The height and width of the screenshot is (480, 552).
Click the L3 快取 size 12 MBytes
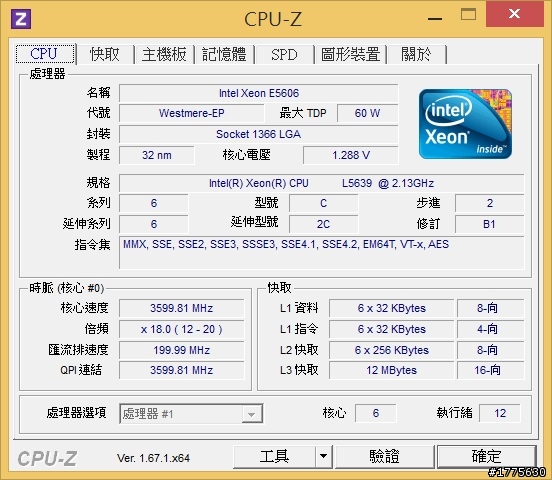(392, 370)
